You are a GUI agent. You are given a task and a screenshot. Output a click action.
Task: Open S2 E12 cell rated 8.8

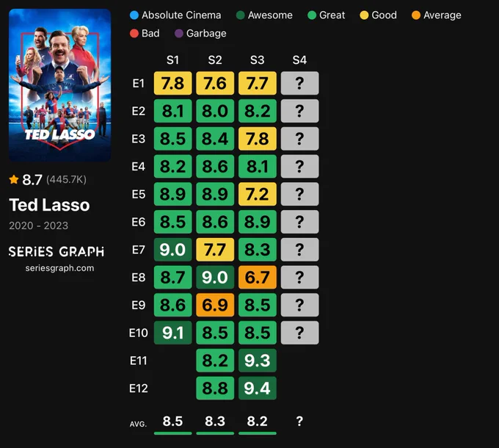(x=215, y=388)
